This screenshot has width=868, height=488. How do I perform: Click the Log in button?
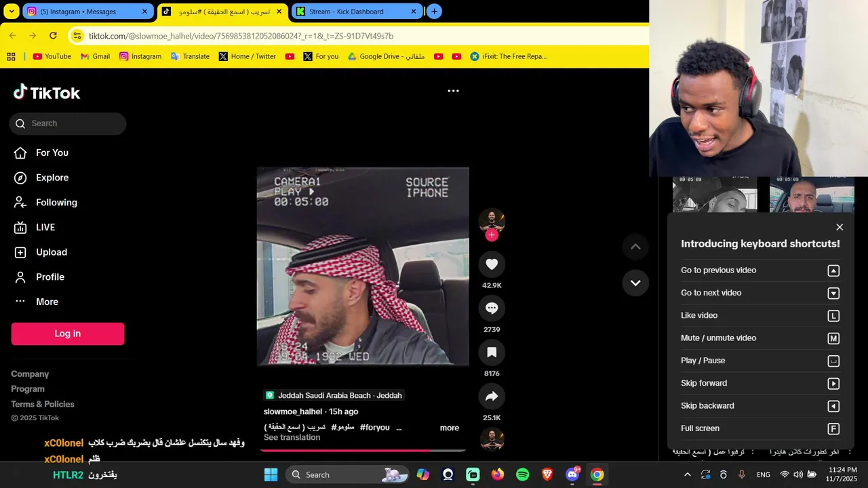click(68, 333)
